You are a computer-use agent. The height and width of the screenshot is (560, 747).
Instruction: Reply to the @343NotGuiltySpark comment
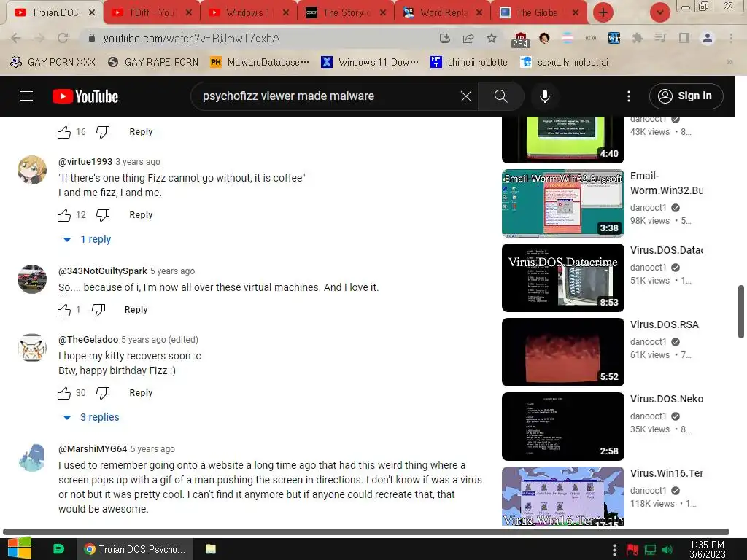tap(136, 309)
